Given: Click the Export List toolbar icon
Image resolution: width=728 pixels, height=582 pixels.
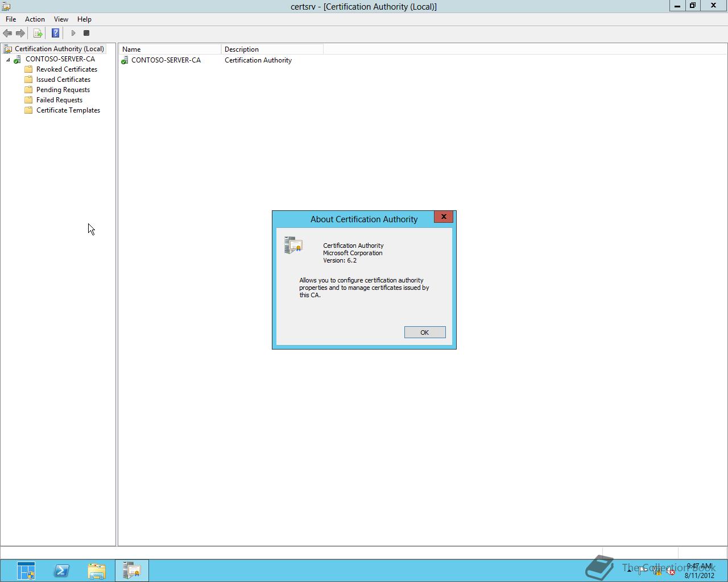Looking at the screenshot, I should pyautogui.click(x=38, y=33).
